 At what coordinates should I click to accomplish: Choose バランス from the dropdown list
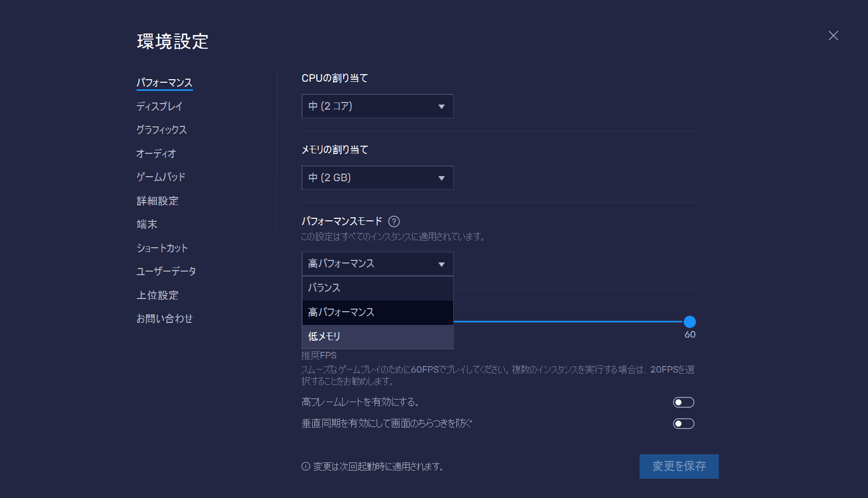378,288
